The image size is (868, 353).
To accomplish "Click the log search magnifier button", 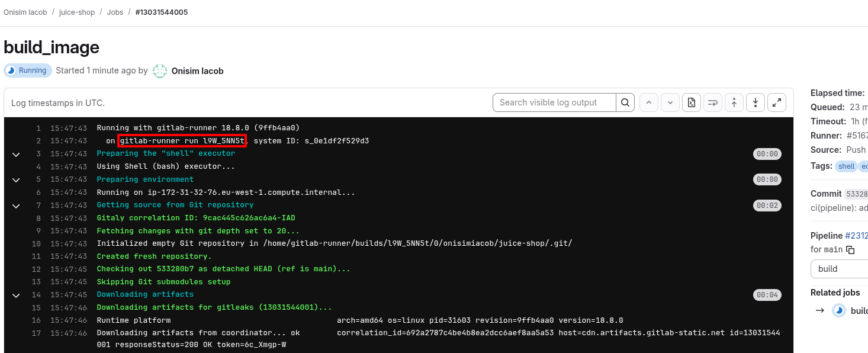I will click(625, 102).
